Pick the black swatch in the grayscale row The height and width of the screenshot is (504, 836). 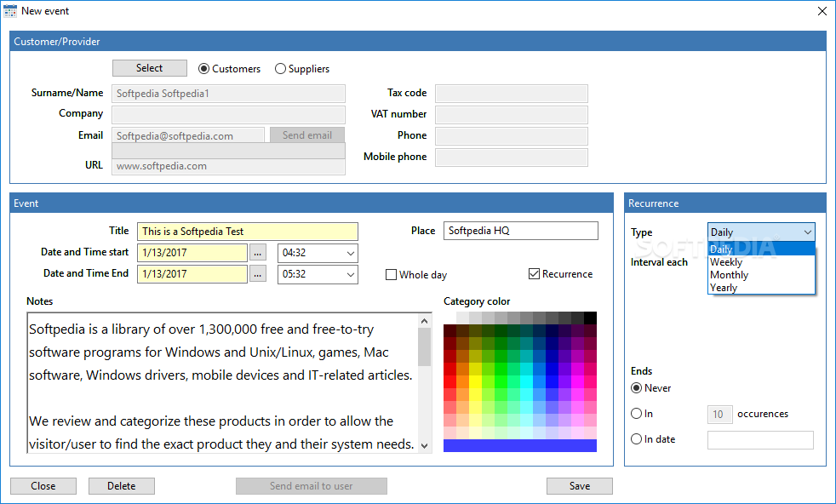(590, 318)
